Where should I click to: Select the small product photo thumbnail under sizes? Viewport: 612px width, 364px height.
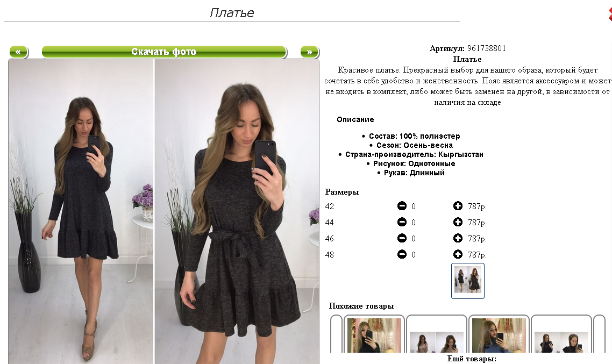[x=467, y=281]
